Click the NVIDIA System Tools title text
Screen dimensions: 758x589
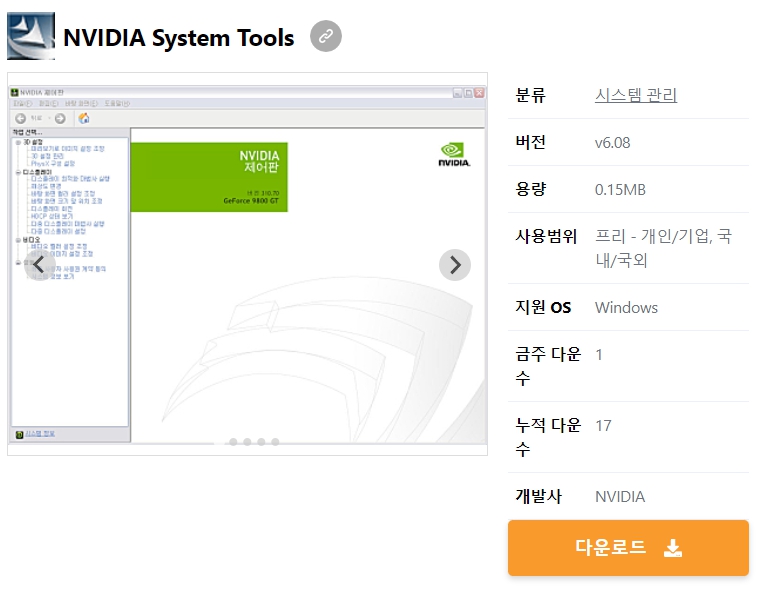tap(178, 38)
